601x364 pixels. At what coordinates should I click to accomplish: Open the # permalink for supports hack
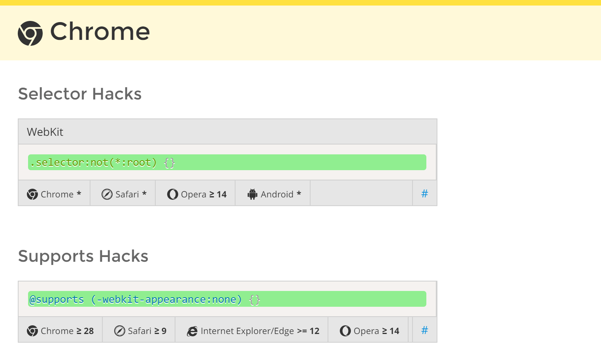425,330
